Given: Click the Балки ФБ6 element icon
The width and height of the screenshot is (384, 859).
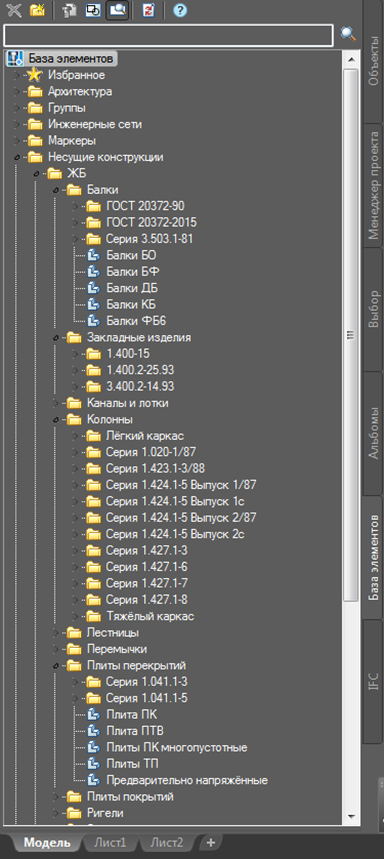Looking at the screenshot, I should 94,321.
